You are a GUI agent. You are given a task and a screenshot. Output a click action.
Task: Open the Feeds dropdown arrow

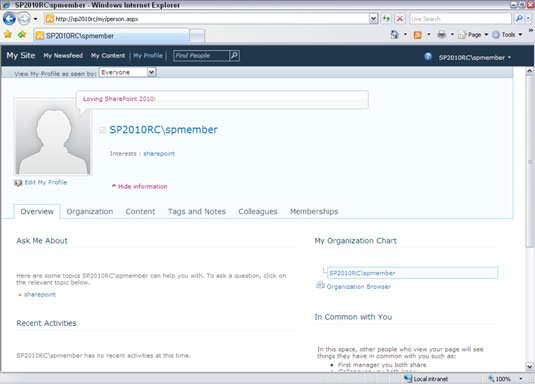(429, 34)
